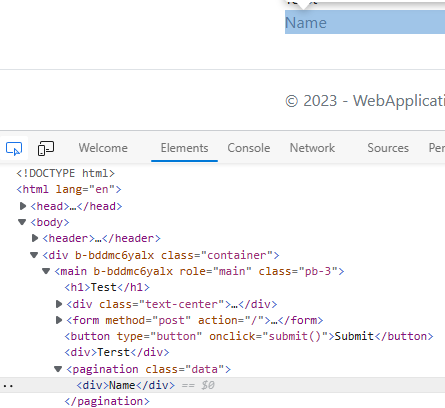
Task: Collapse the body element node
Action: (22, 222)
